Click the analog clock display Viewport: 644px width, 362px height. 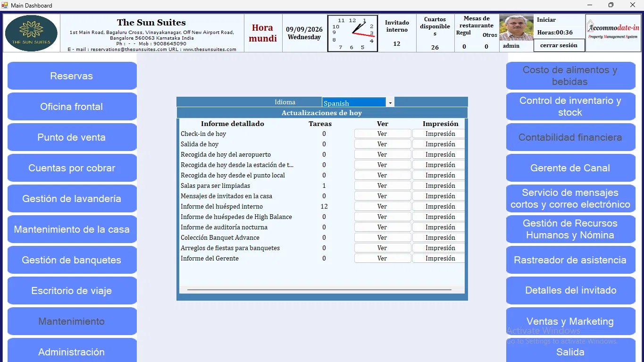(352, 33)
